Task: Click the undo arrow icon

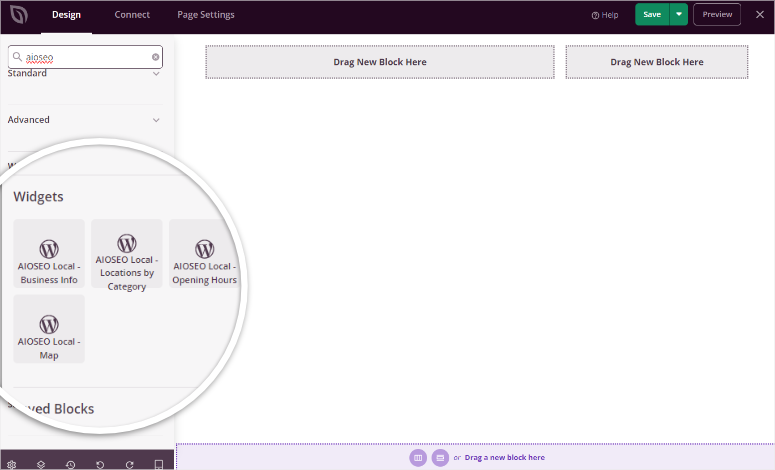Action: 100,465
